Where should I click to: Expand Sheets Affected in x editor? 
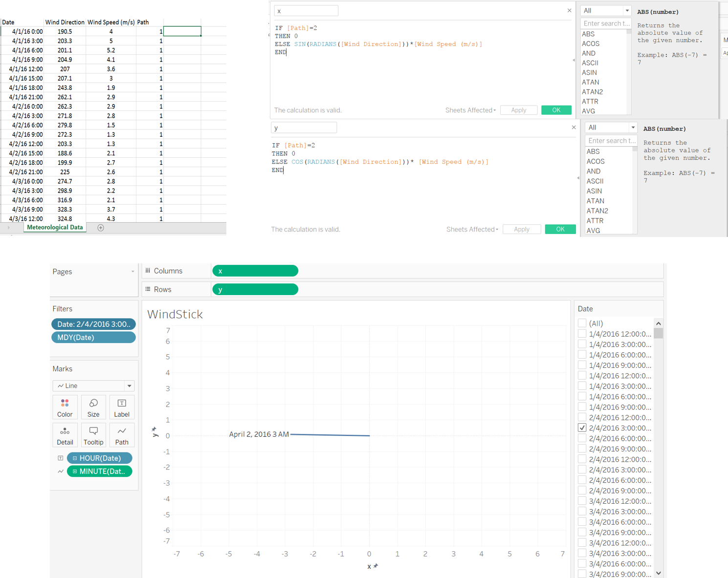coord(470,110)
